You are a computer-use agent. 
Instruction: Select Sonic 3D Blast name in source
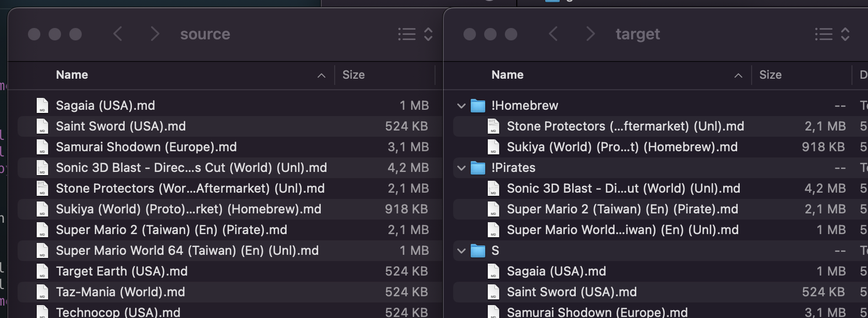point(191,168)
